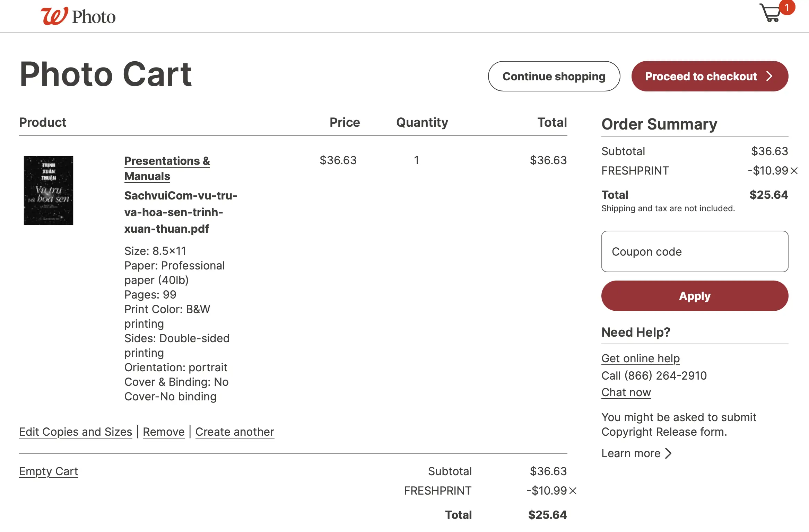The image size is (809, 532).
Task: Open the shopping cart icon
Action: 770,13
